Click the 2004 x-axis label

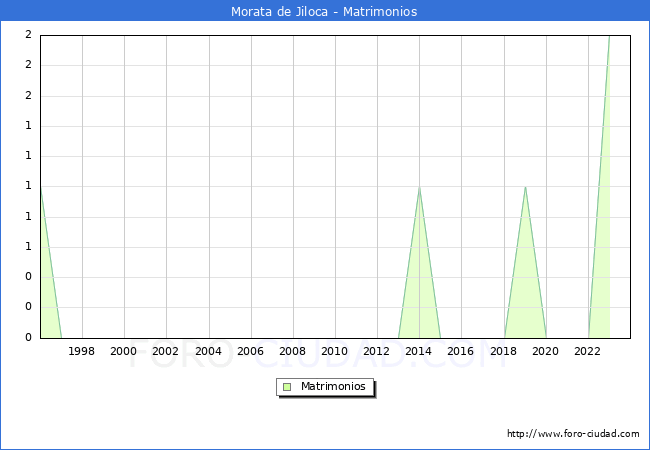tap(208, 351)
